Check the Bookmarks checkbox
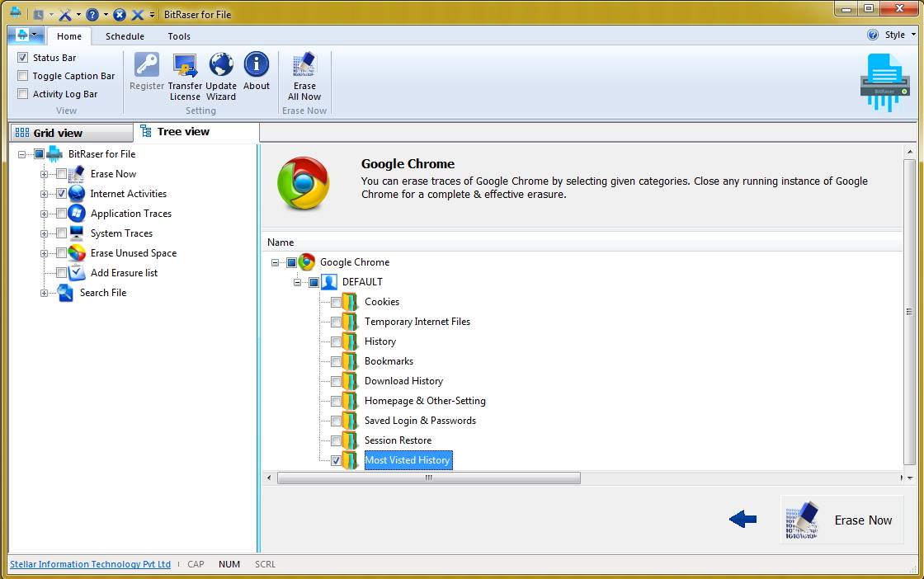 pos(336,361)
